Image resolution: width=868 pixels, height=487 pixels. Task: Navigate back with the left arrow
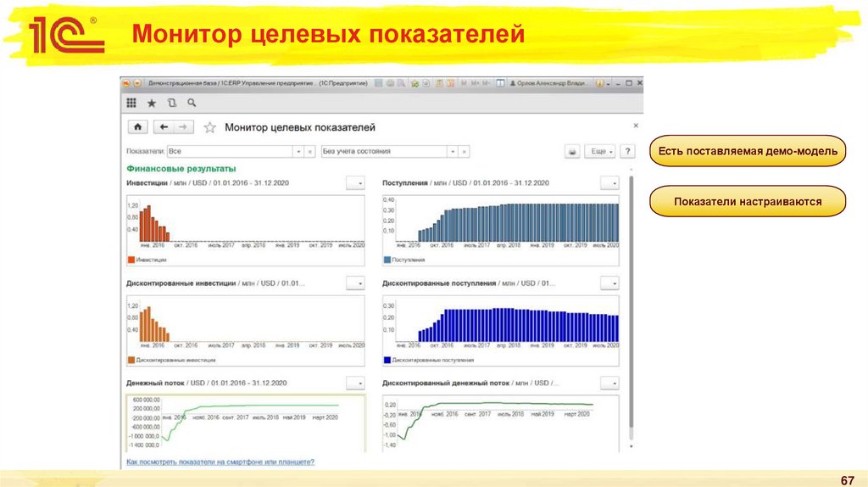pyautogui.click(x=164, y=127)
